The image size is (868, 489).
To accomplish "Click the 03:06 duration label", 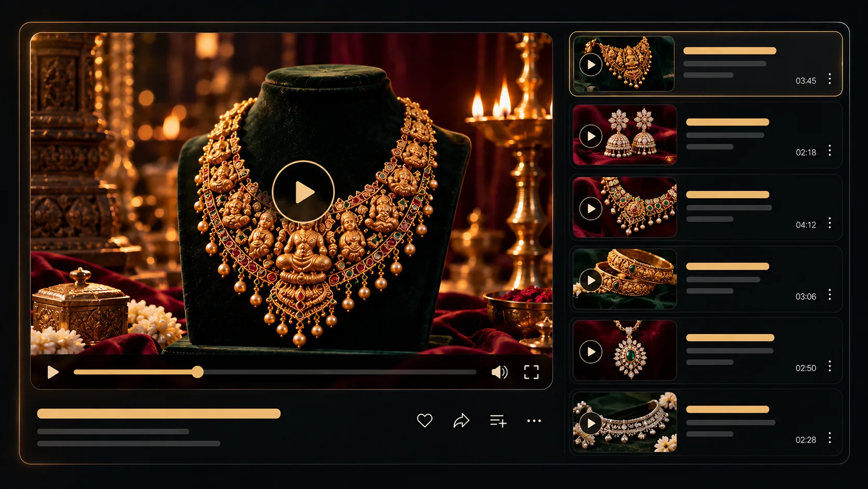I will (x=806, y=297).
